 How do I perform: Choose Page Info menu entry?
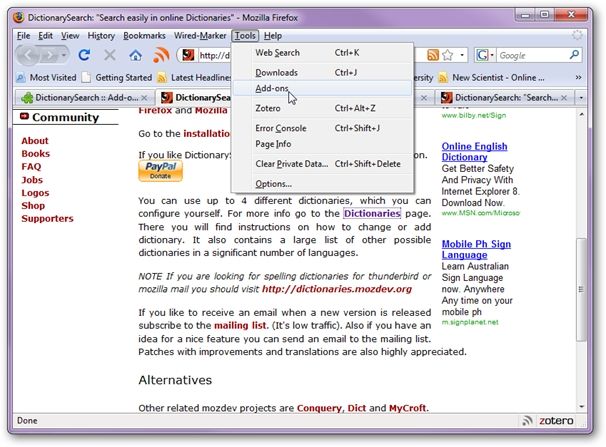coord(322,144)
